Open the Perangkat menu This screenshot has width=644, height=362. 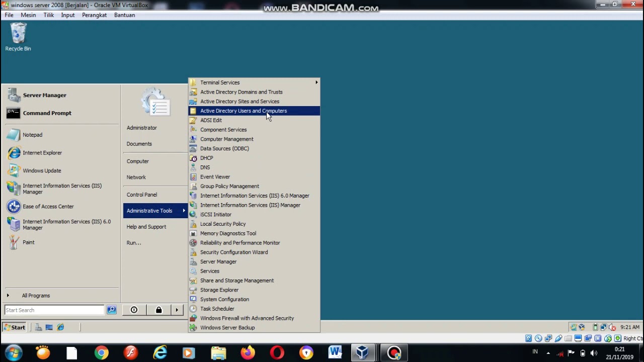(94, 15)
